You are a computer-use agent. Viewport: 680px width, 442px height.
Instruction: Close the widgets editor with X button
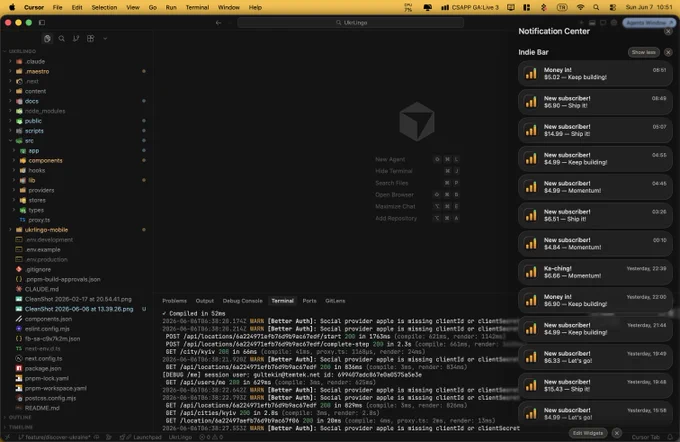pos(616,433)
